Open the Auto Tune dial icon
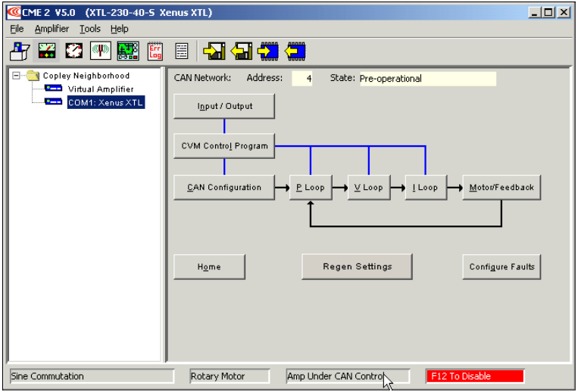Image resolution: width=578 pixels, height=392 pixels. [x=73, y=51]
